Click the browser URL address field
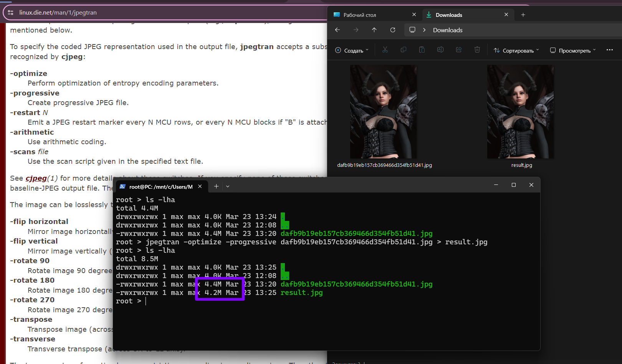622x364 pixels. [154, 13]
